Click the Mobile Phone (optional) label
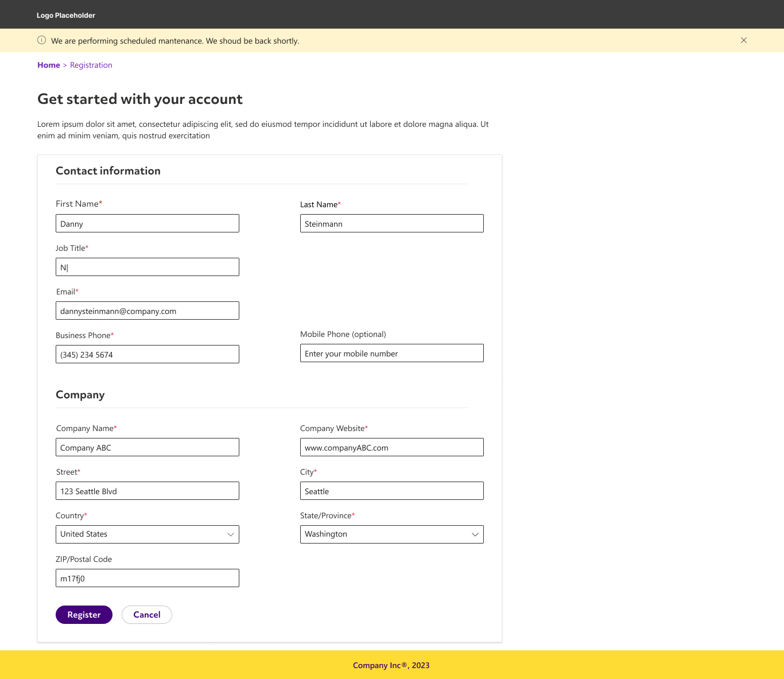 tap(343, 334)
